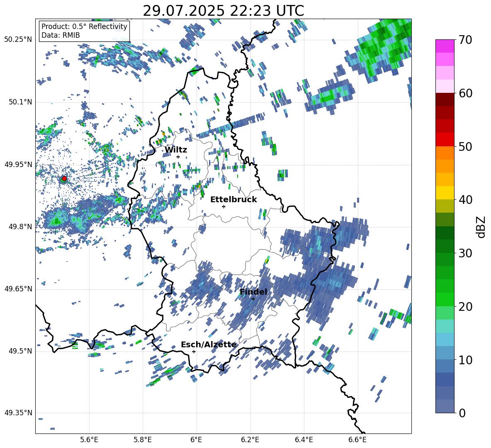The height and width of the screenshot is (448, 491).
Task: Click the colorbar tick label 40
Action: (x=465, y=200)
